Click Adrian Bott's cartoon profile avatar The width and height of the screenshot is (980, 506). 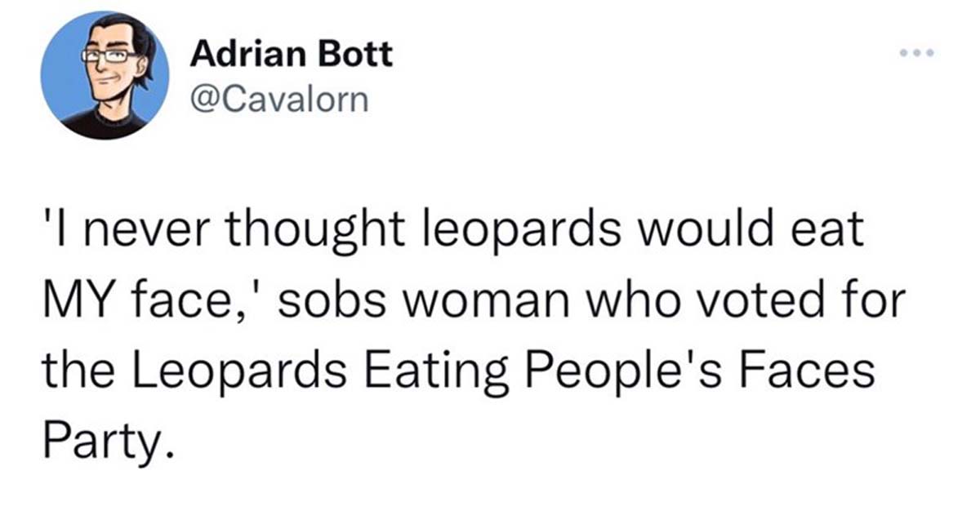[x=104, y=75]
